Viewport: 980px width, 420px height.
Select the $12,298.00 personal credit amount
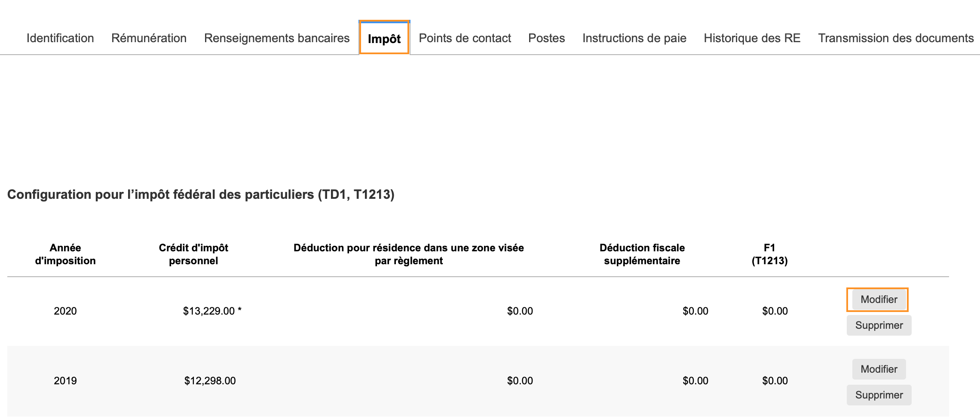pos(210,381)
